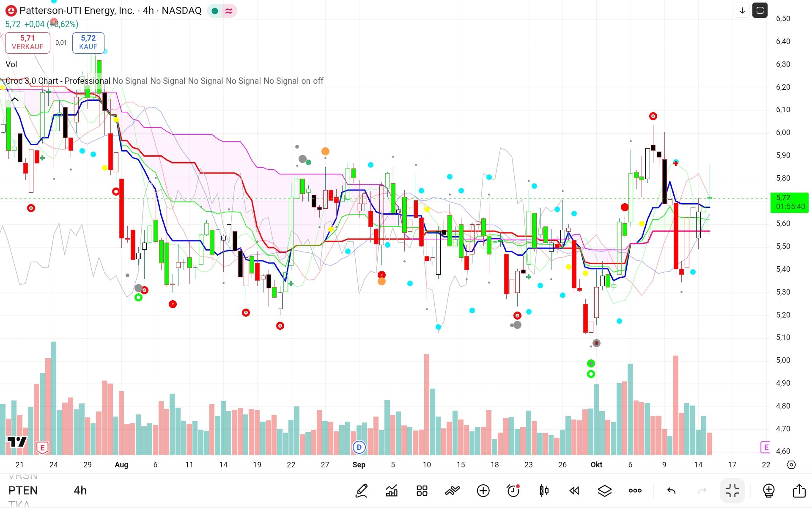This screenshot has height=508, width=812.
Task: Click the replay rewind icon
Action: click(x=574, y=491)
